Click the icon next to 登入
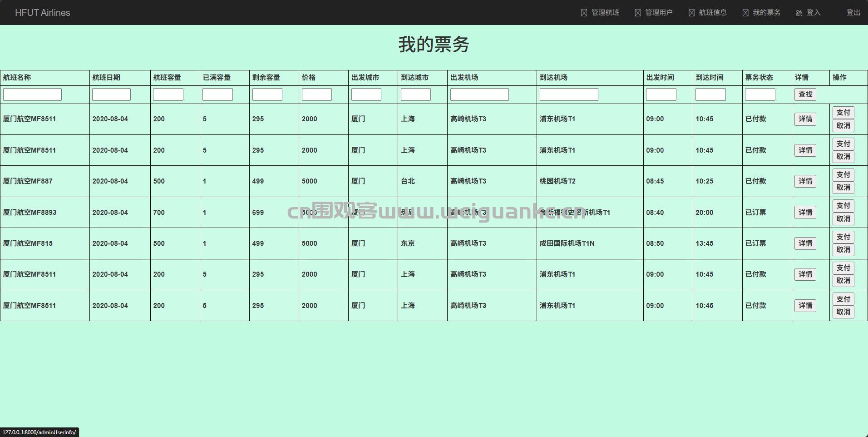Image resolution: width=868 pixels, height=437 pixels. coord(799,13)
